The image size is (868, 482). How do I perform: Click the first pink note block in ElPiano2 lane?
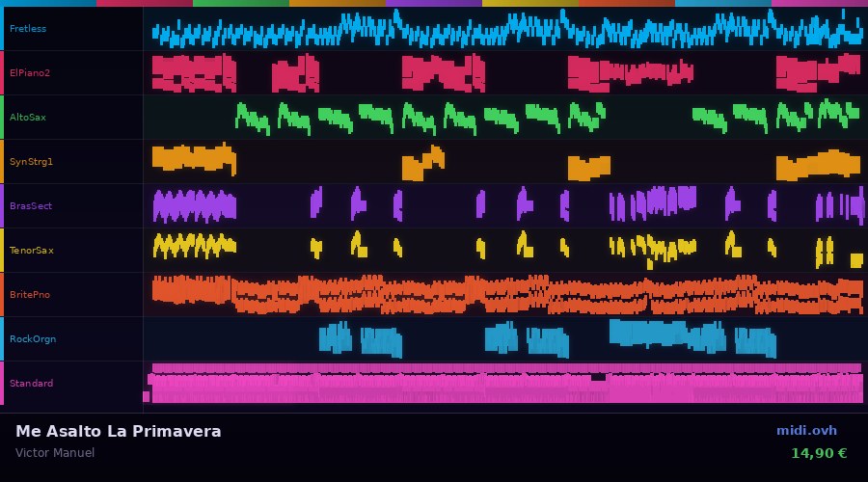(193, 73)
